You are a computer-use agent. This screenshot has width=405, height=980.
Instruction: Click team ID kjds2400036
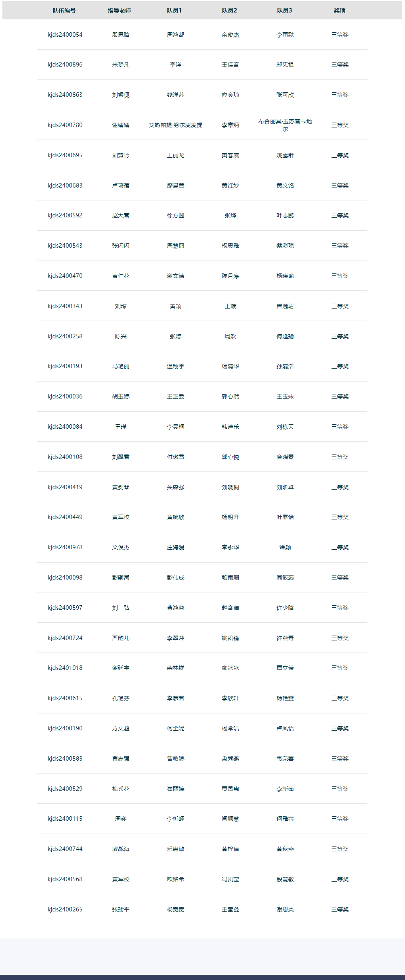click(65, 396)
